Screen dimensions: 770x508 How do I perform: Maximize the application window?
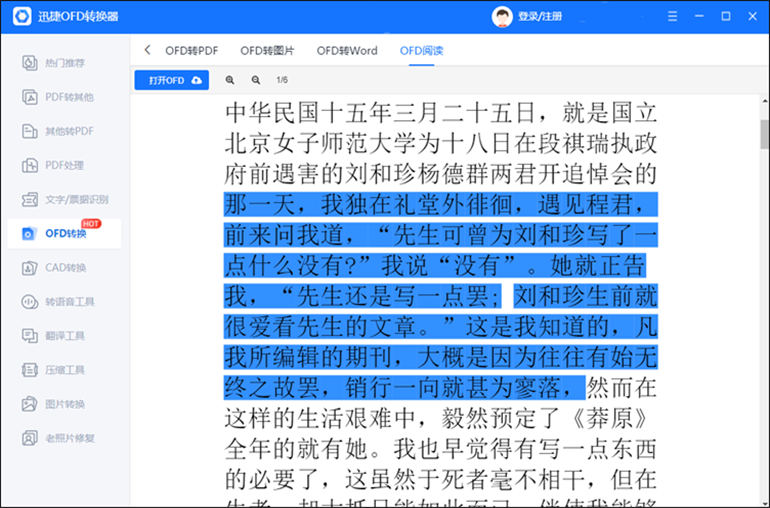coord(726,16)
